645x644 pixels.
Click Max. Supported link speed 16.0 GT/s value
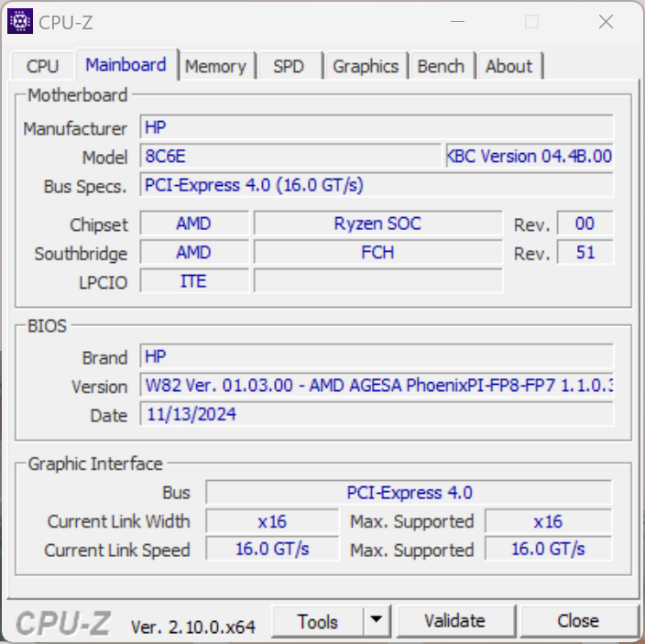pos(548,549)
